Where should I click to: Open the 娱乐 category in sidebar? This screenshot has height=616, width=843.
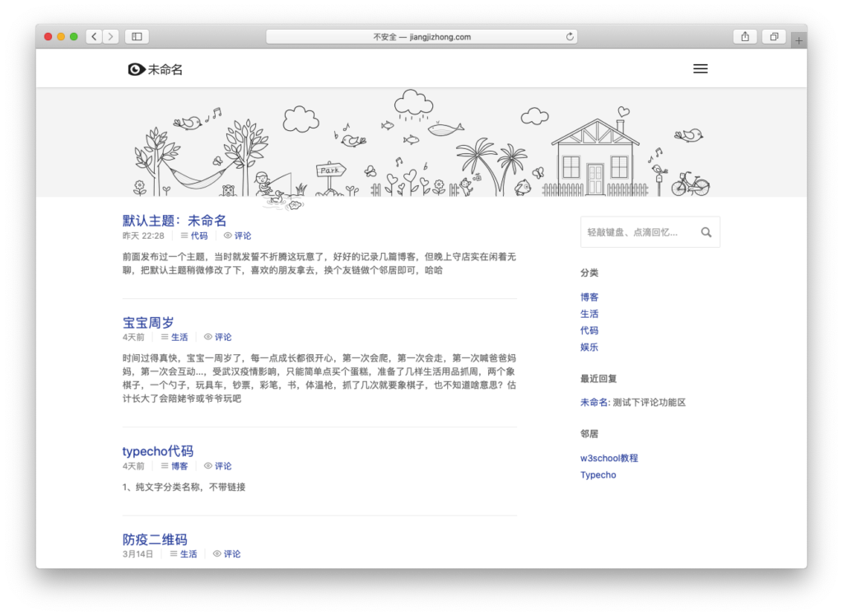pos(589,347)
